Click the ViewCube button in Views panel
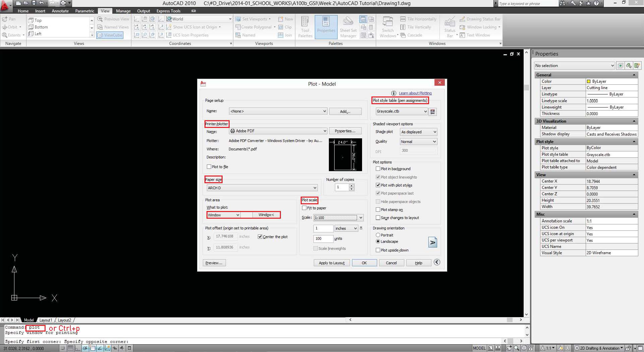The image size is (644, 352). click(110, 35)
